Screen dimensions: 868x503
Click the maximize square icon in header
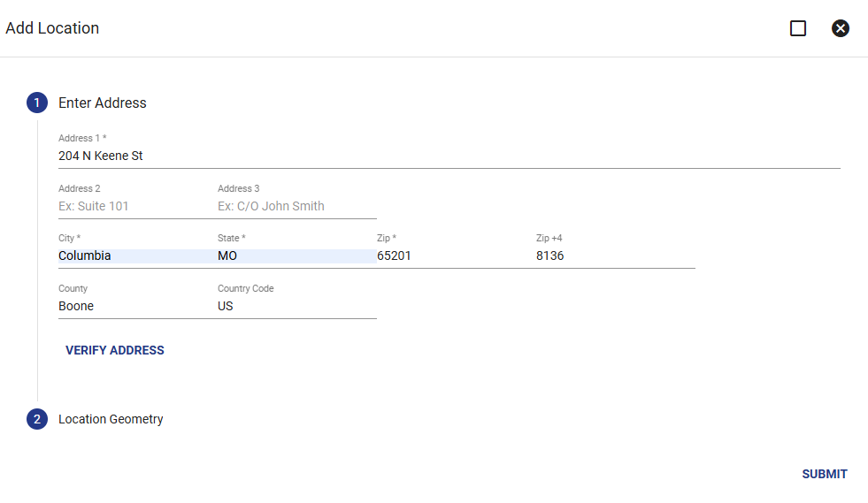click(798, 28)
